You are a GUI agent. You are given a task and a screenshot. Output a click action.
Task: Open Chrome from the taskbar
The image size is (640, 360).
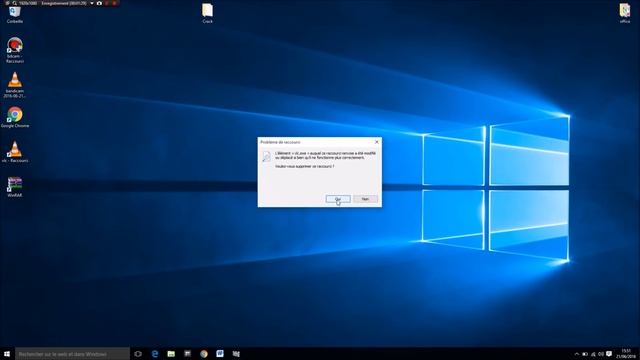[x=204, y=354]
